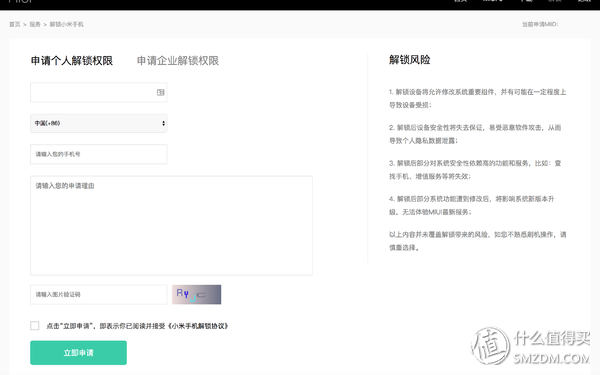Open the 《小米手机解锁协议》 agreement link
The image size is (600, 375).
coord(197,326)
